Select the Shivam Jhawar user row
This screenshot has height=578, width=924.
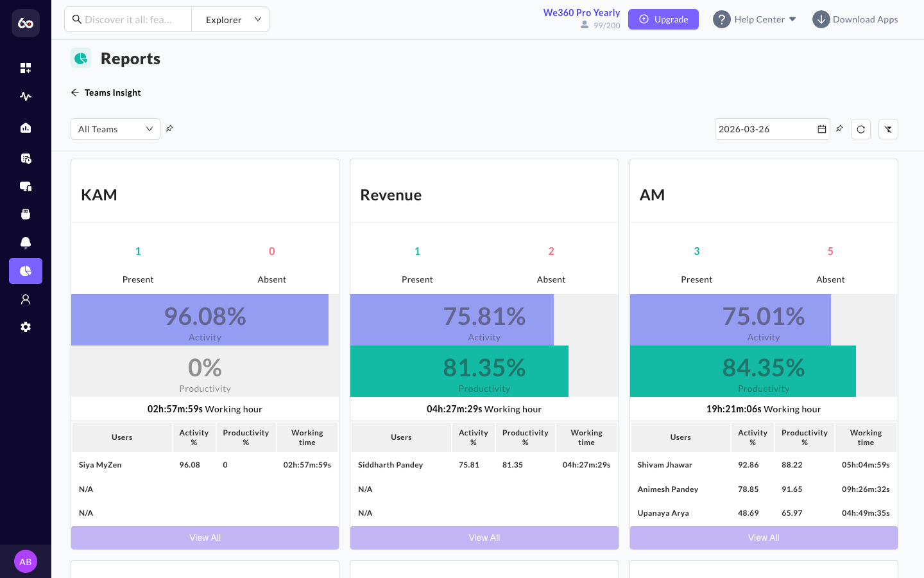point(764,465)
